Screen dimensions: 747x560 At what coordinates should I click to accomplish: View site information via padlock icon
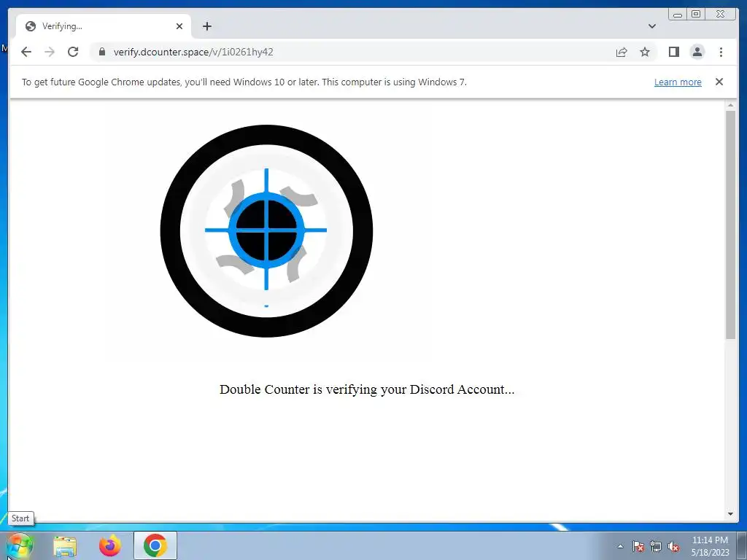(101, 52)
